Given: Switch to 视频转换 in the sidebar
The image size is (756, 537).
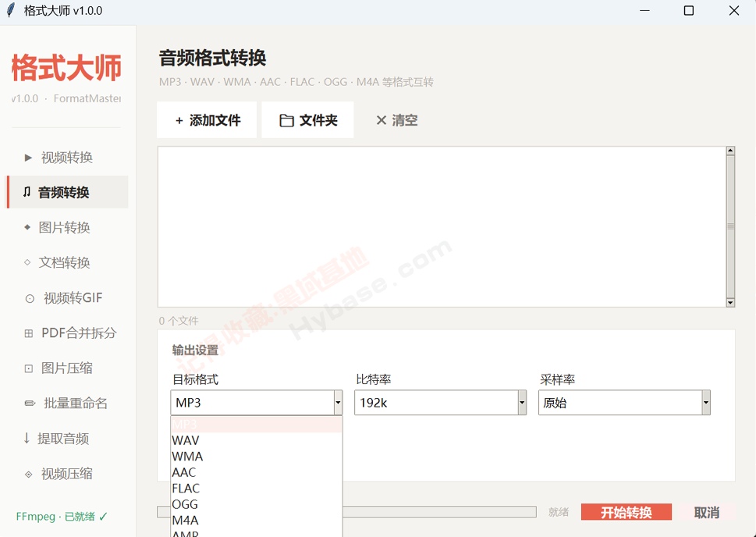Looking at the screenshot, I should click(x=67, y=158).
